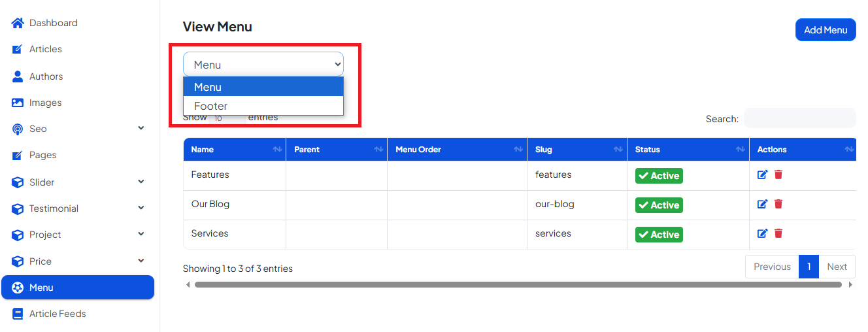Open Images section in sidebar

pyautogui.click(x=46, y=103)
